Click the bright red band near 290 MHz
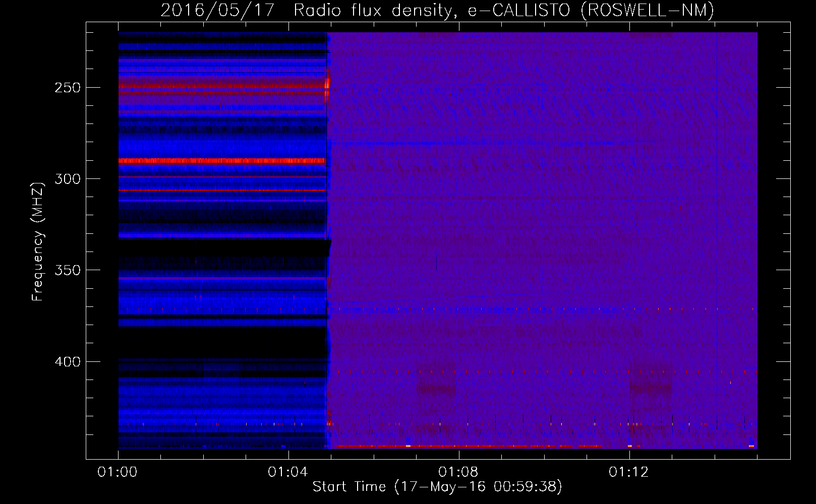Image resolution: width=816 pixels, height=504 pixels. [x=222, y=161]
